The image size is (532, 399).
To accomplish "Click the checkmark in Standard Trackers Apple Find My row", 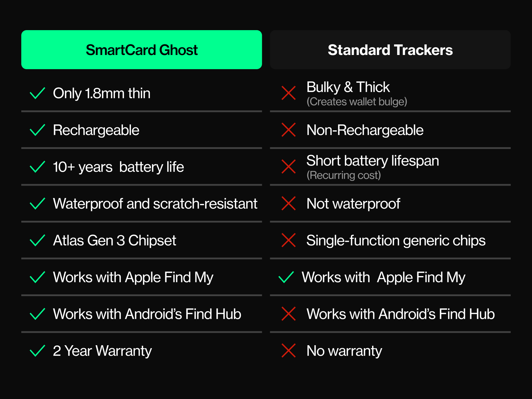I will point(286,277).
